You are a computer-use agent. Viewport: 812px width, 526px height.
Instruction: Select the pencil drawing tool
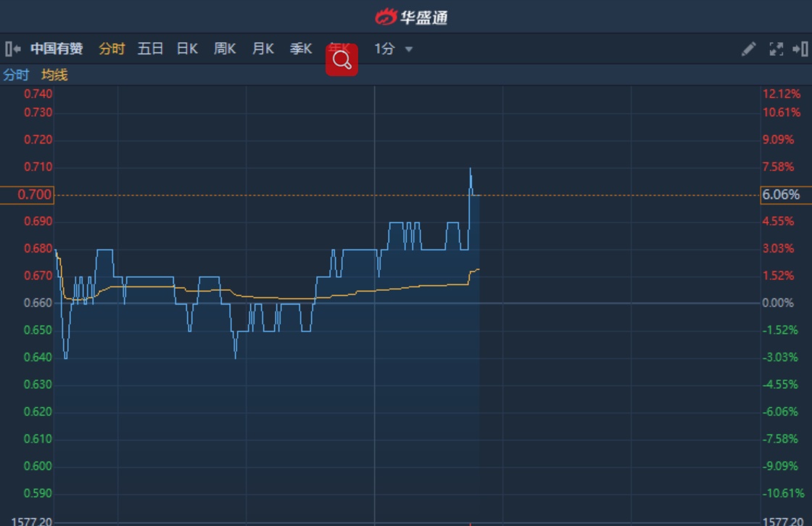pyautogui.click(x=748, y=49)
